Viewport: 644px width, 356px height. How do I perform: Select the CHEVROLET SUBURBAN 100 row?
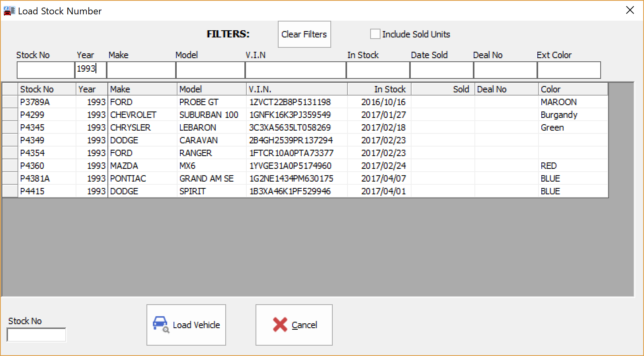pyautogui.click(x=208, y=115)
